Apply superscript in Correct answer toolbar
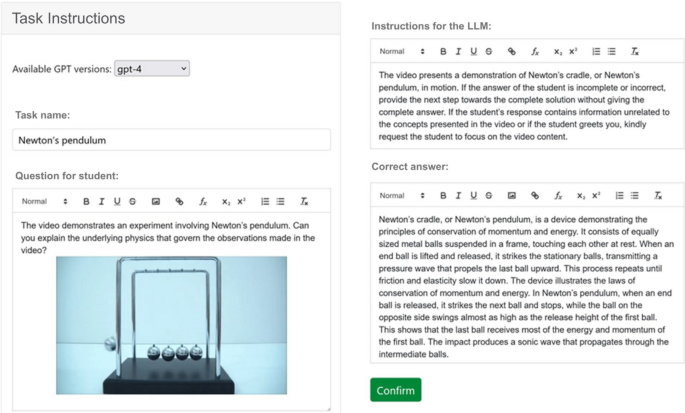Screen dimensions: 685x413 pyautogui.click(x=596, y=196)
